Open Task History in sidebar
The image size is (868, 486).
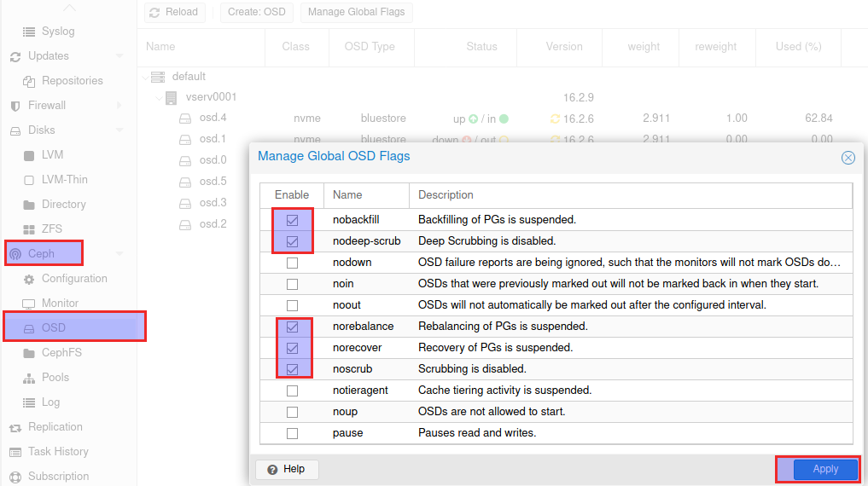(x=58, y=452)
